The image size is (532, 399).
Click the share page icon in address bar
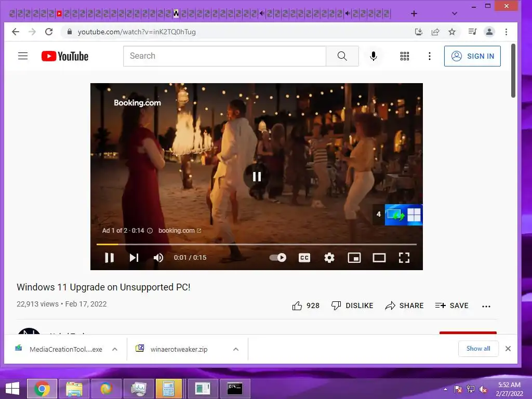435,32
